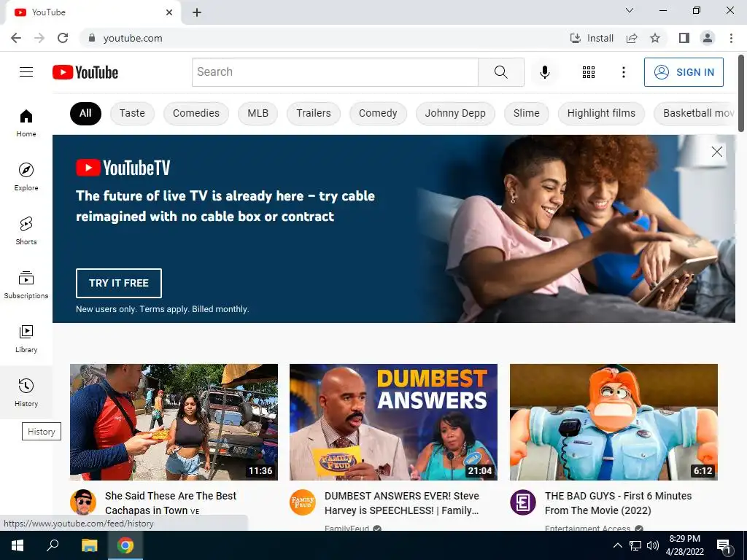This screenshot has height=560, width=747.
Task: Select the Taste filter chip
Action: tap(132, 113)
